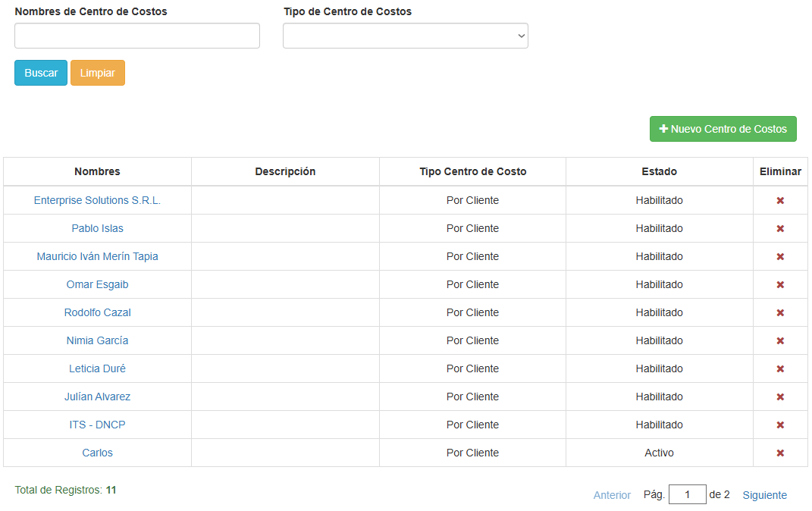Image resolution: width=812 pixels, height=511 pixels.
Task: Delete the Omar Esgaib entry
Action: coord(780,285)
